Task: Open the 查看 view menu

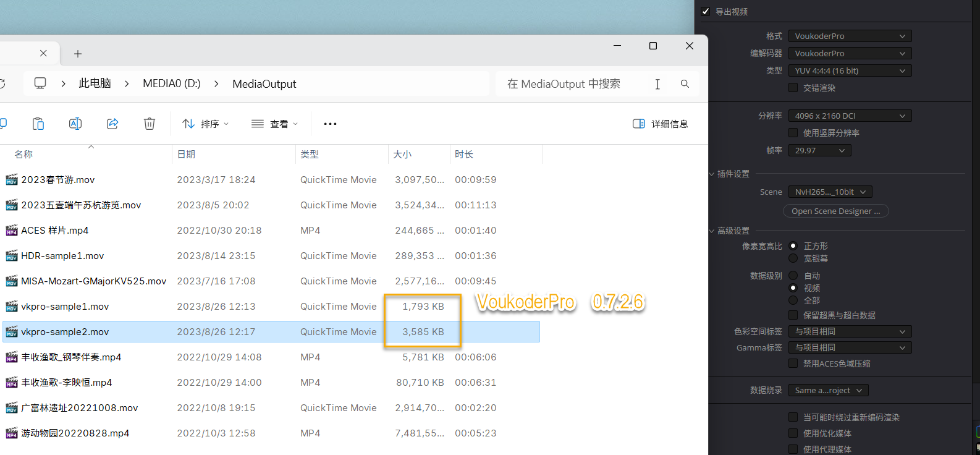Action: point(275,124)
